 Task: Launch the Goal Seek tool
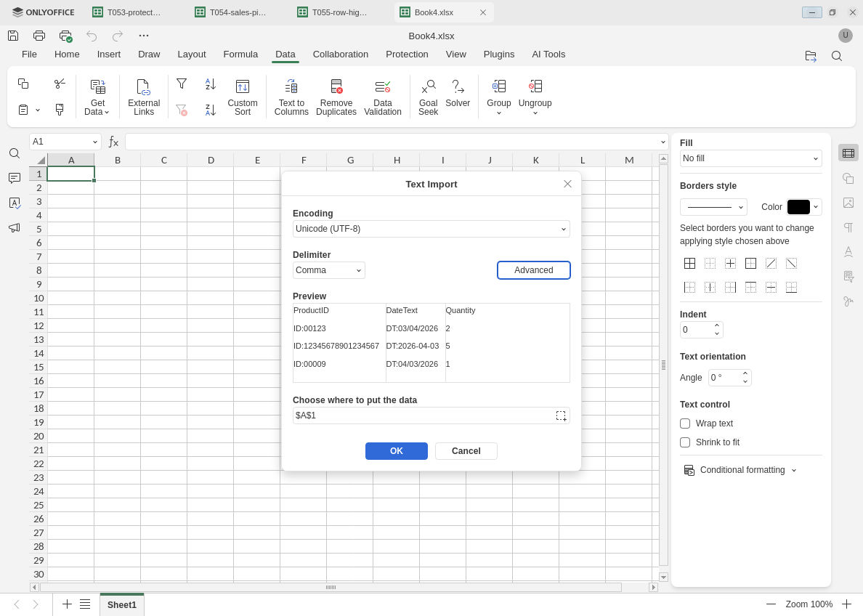pos(428,97)
